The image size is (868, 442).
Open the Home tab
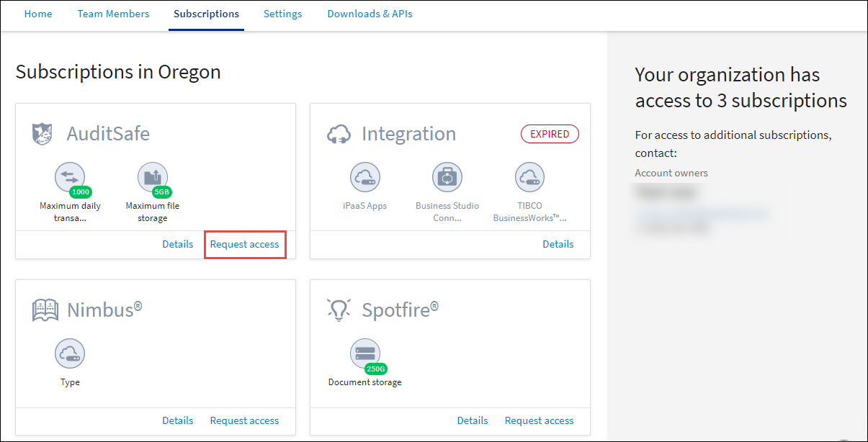click(38, 14)
